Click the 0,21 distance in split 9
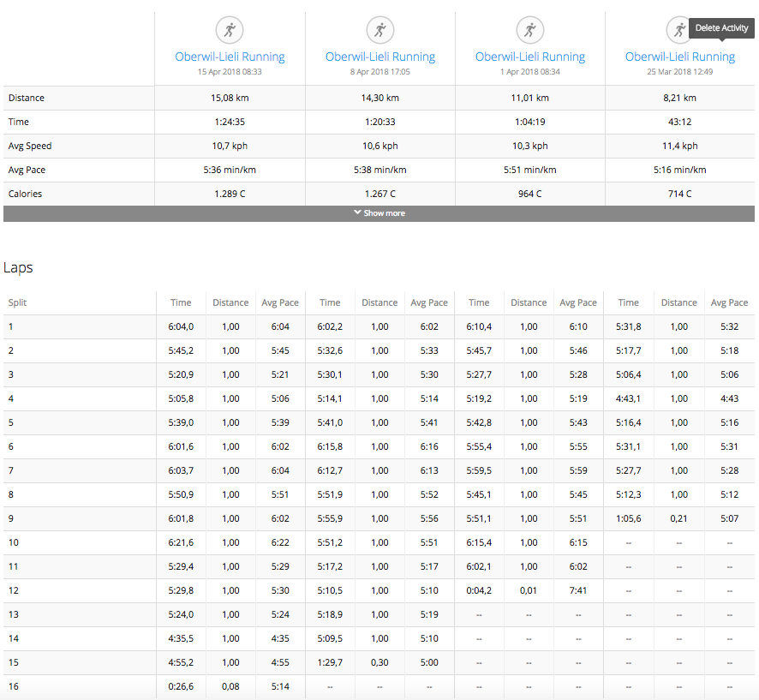The width and height of the screenshot is (759, 700). tap(678, 518)
